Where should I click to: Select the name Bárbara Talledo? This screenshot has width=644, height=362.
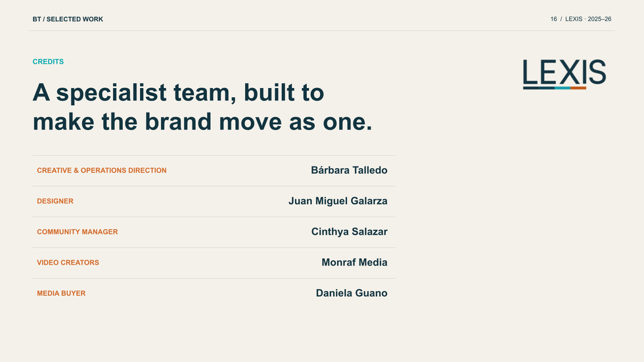click(x=349, y=170)
